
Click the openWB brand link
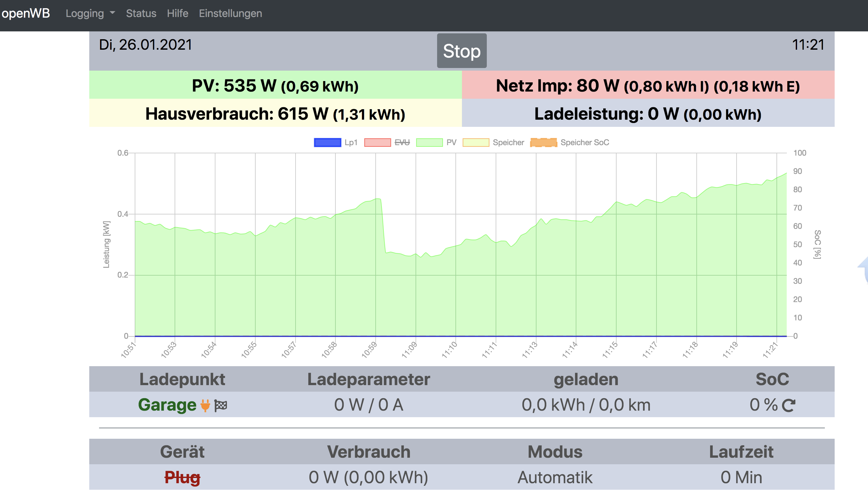coord(26,14)
